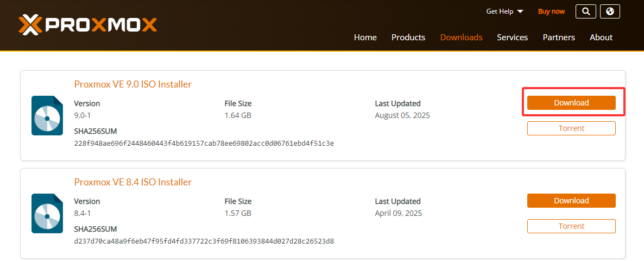
Task: Click the Proxmox VE 8.4 disc icon
Action: pos(47,213)
